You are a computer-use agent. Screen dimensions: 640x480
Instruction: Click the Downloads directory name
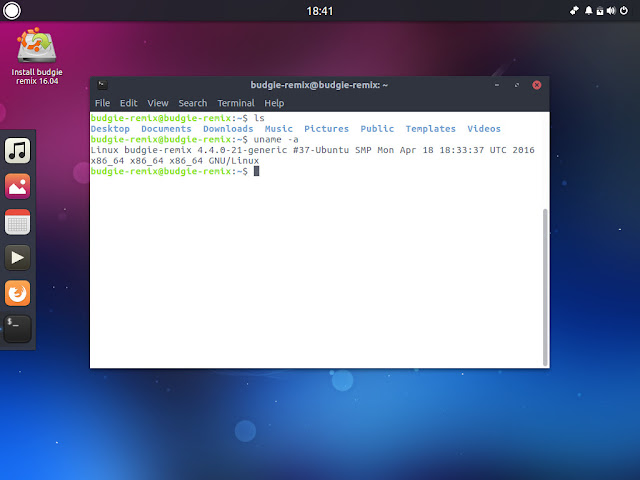(x=228, y=129)
